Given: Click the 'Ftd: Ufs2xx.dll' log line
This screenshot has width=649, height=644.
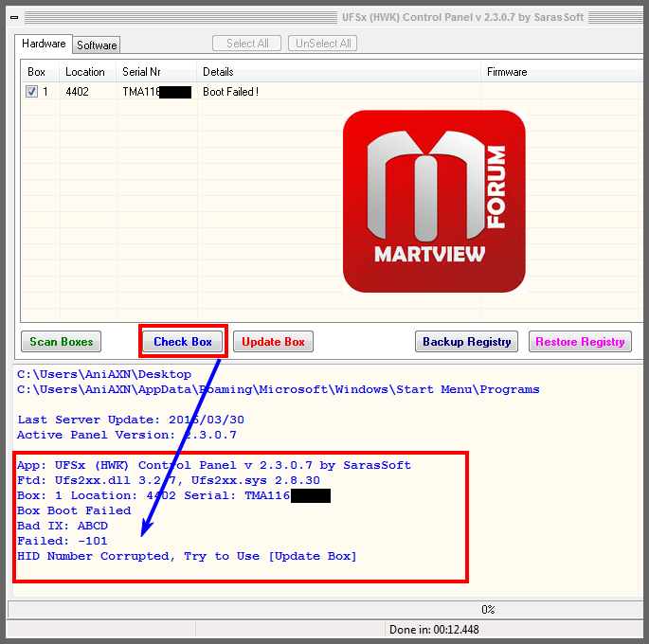Looking at the screenshot, I should point(169,480).
